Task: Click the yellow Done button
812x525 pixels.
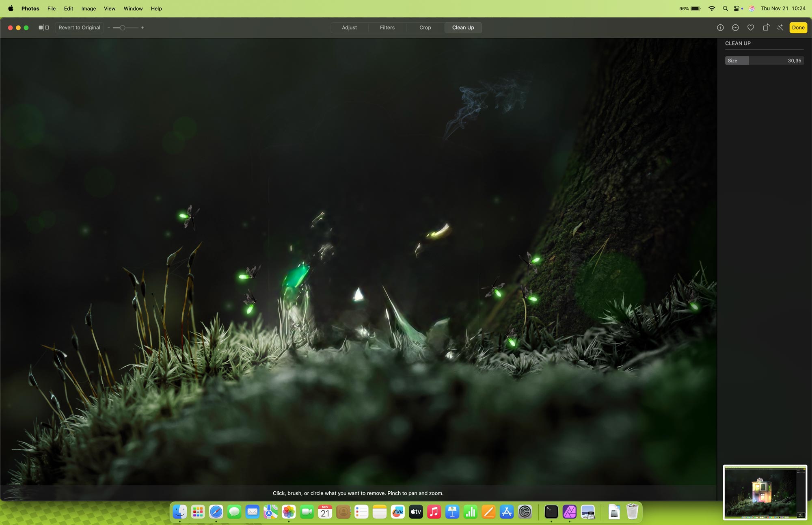Action: coord(798,28)
